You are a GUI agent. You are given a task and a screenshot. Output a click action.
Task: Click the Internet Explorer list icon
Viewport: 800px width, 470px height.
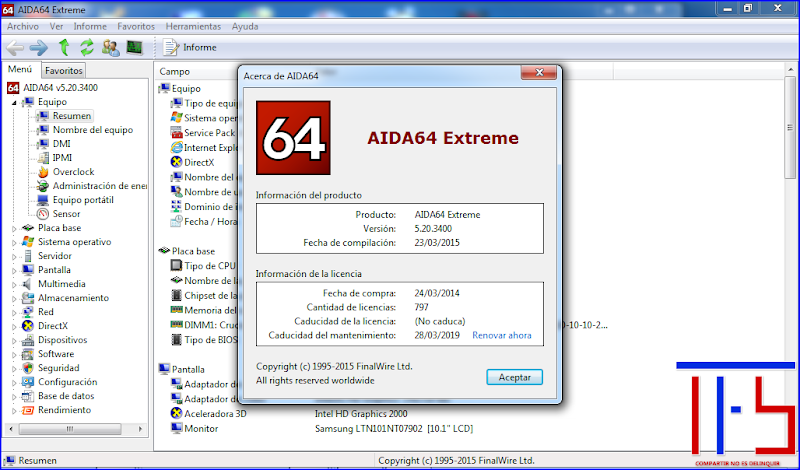coord(177,147)
